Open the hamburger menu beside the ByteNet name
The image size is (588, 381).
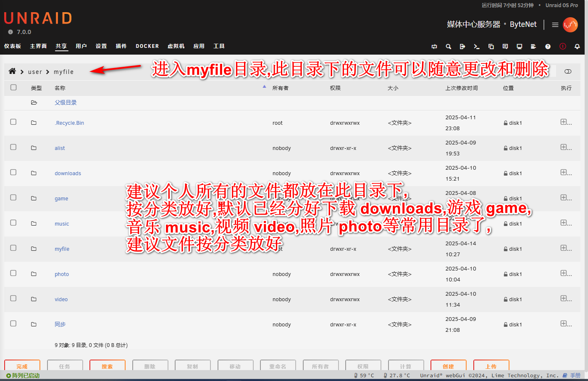(555, 25)
